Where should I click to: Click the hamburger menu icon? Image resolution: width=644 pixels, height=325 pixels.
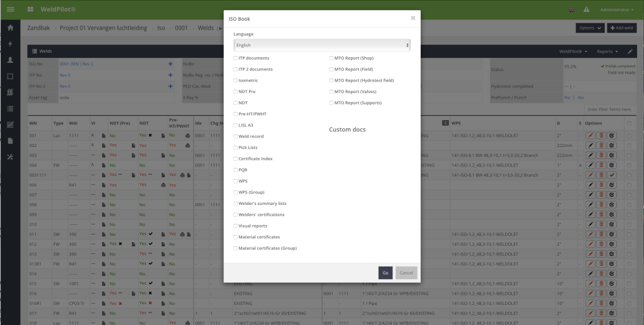(10, 10)
